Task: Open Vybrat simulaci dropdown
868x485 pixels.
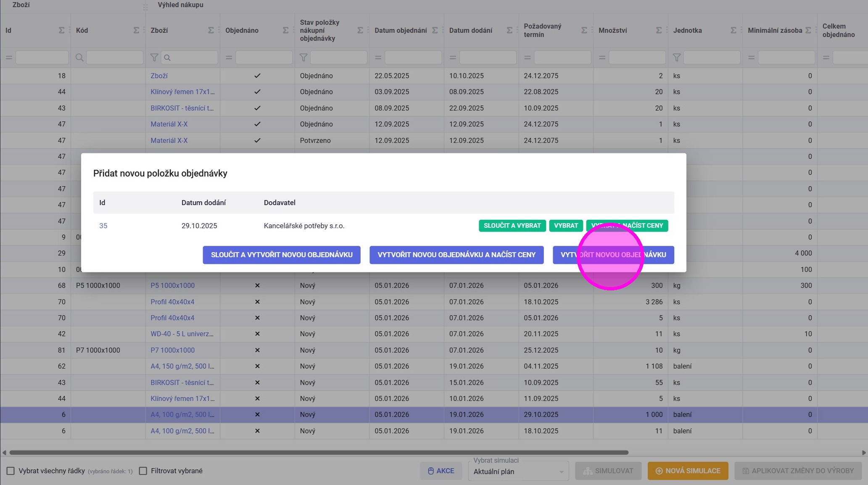Action: (x=518, y=472)
